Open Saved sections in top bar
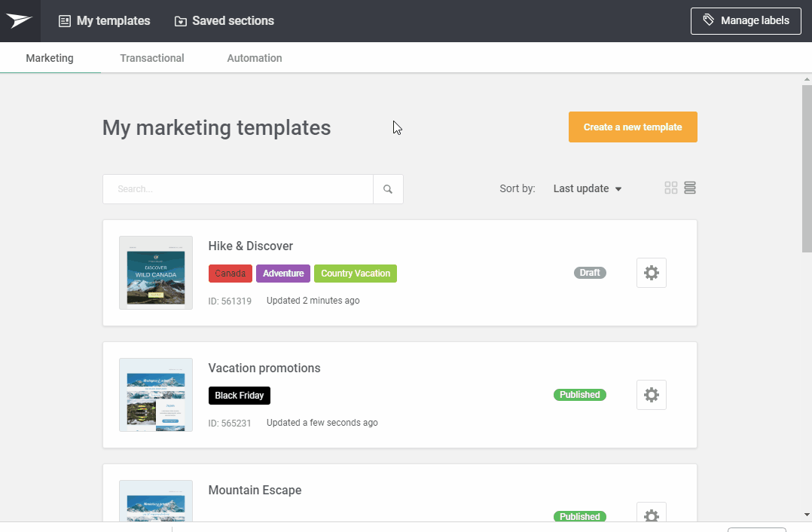This screenshot has height=532, width=812. (224, 20)
